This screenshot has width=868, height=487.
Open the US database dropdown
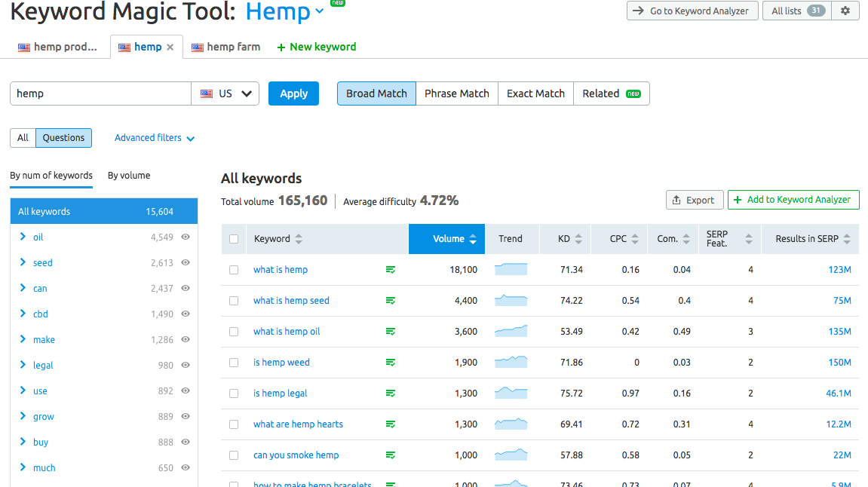point(225,93)
